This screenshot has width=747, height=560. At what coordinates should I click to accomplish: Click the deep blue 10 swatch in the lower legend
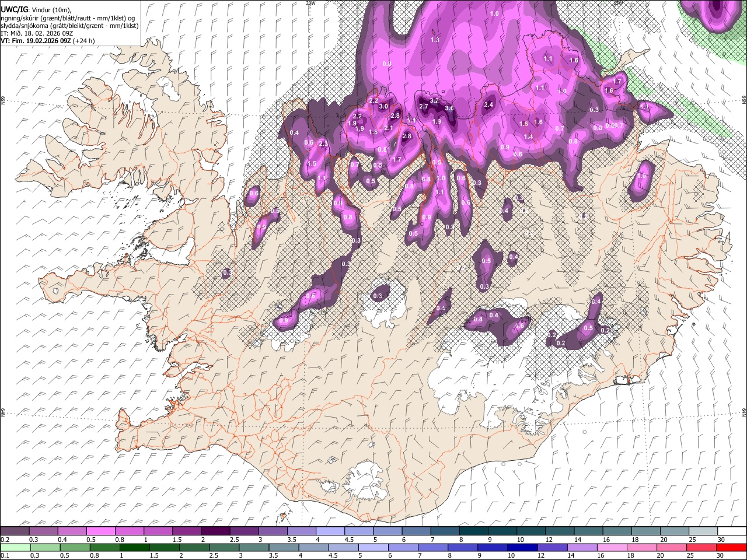coord(522,548)
